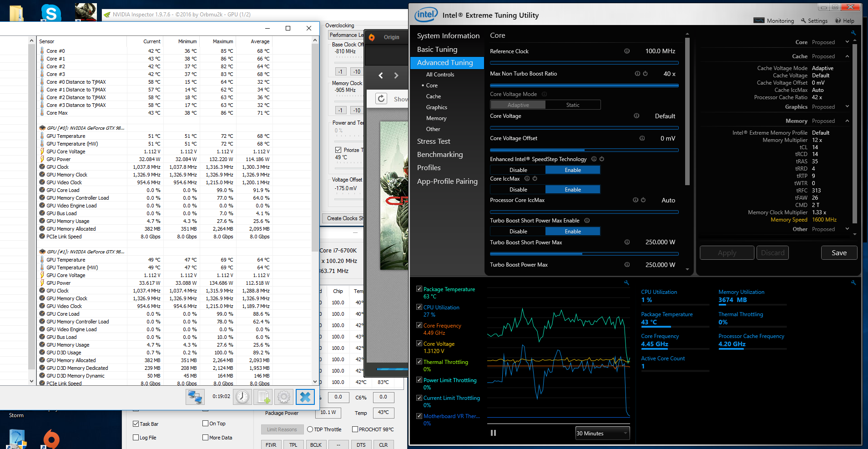The height and width of the screenshot is (449, 868).
Task: Enable the PROCHOT 98°C checkbox
Action: [355, 429]
